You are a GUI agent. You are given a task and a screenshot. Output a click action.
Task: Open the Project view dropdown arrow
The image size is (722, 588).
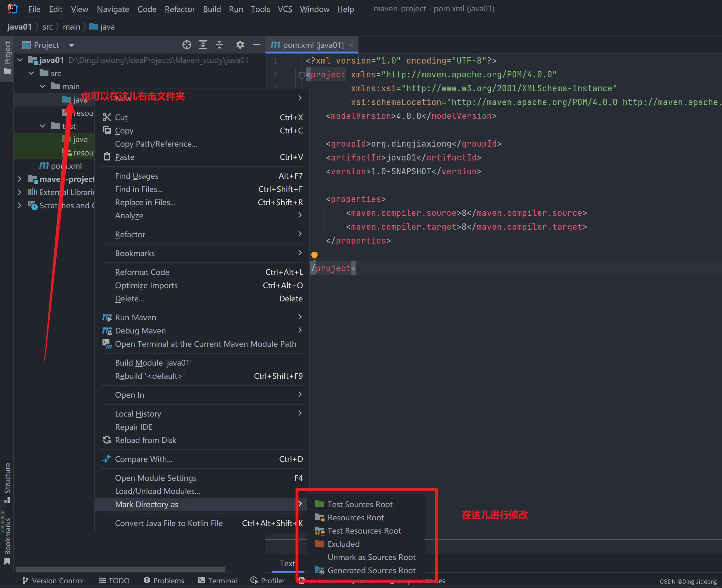[71, 45]
